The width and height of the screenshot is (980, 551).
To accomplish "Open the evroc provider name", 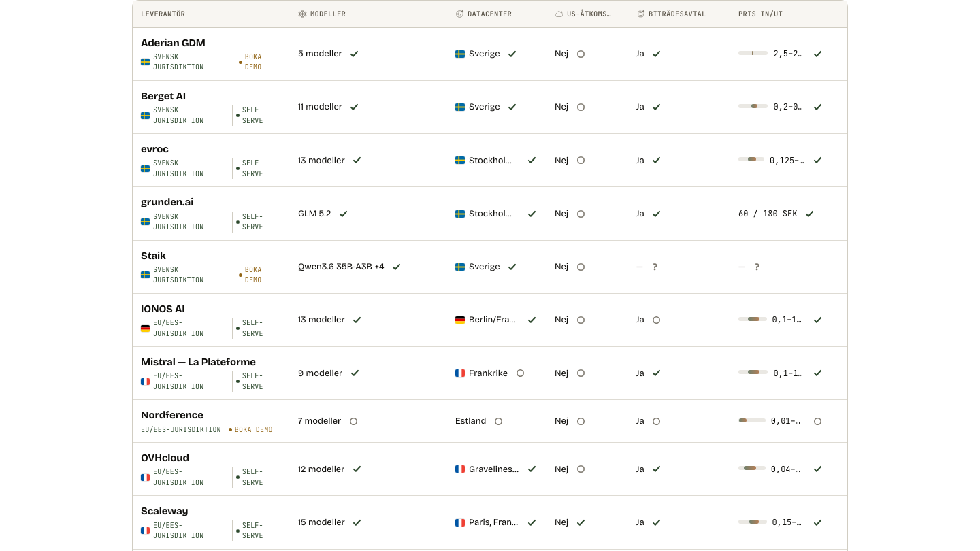I will point(154,149).
